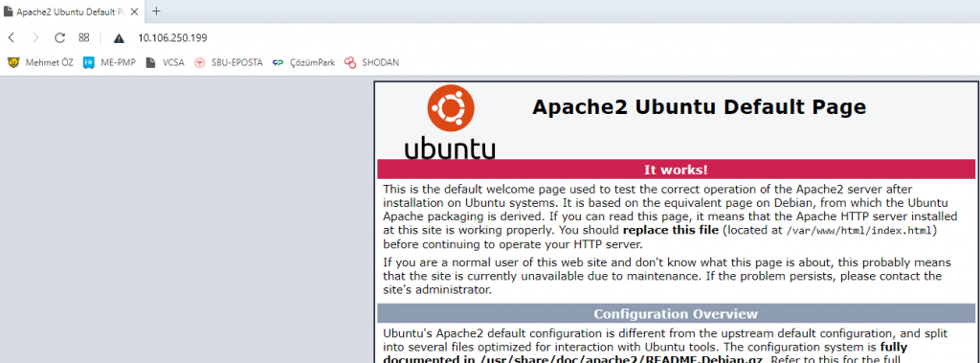
Task: Close the Apache2 Ubuntu Default Page tab
Action: pyautogui.click(x=134, y=11)
